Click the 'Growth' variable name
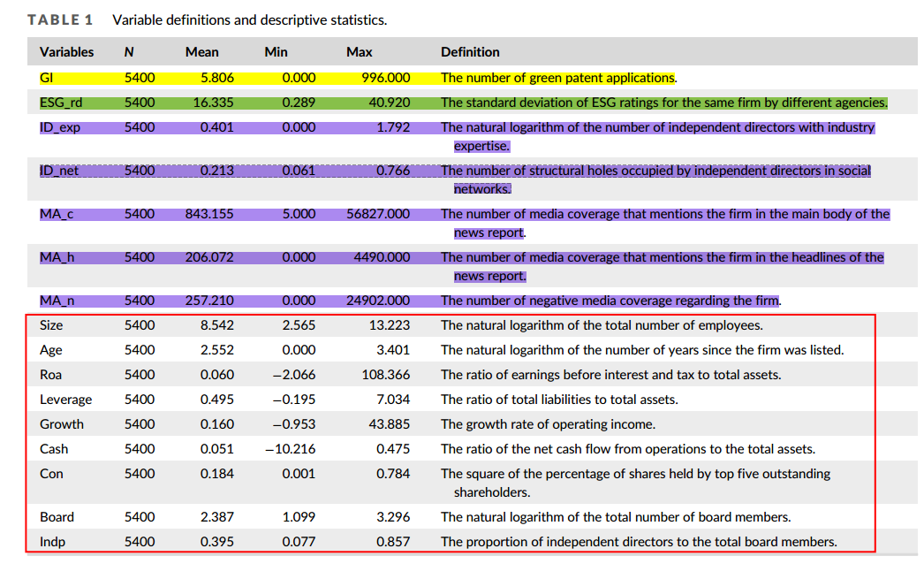This screenshot has height=579, width=924. (x=62, y=424)
